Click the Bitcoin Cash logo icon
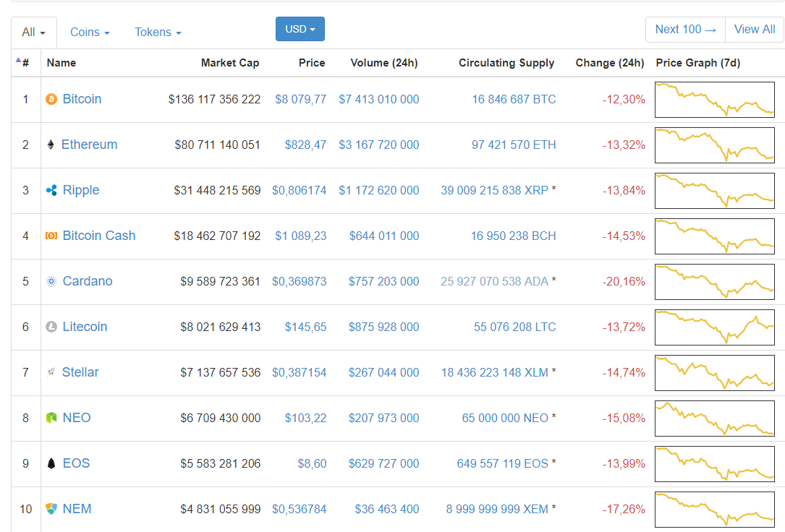The height and width of the screenshot is (532, 785). coord(51,236)
